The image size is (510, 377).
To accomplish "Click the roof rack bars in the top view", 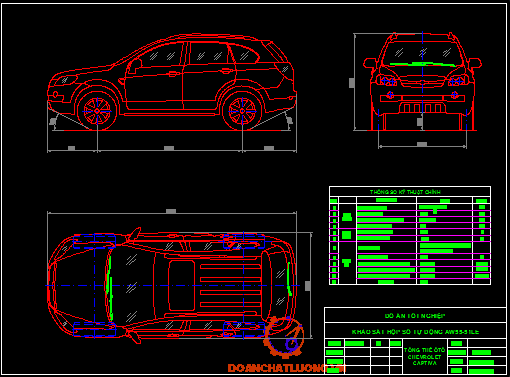I will [x=230, y=286].
